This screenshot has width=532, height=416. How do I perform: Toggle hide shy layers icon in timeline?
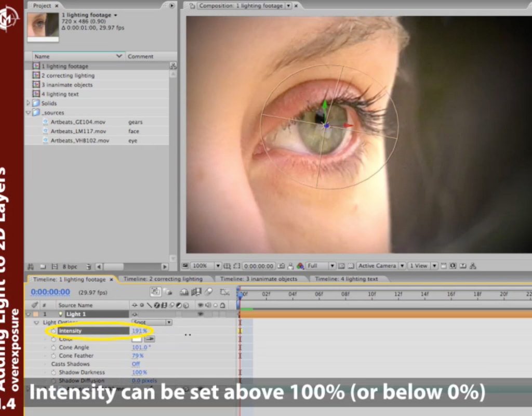(x=184, y=292)
